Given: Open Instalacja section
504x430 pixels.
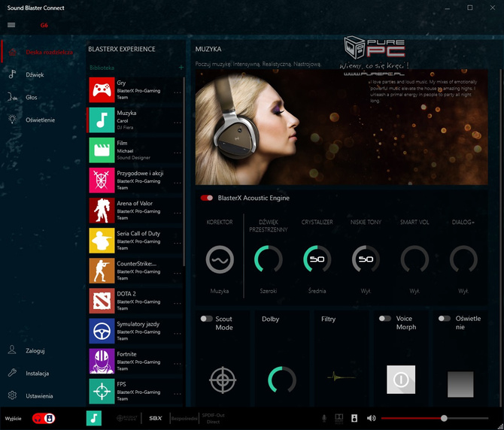Looking at the screenshot, I should (42, 373).
